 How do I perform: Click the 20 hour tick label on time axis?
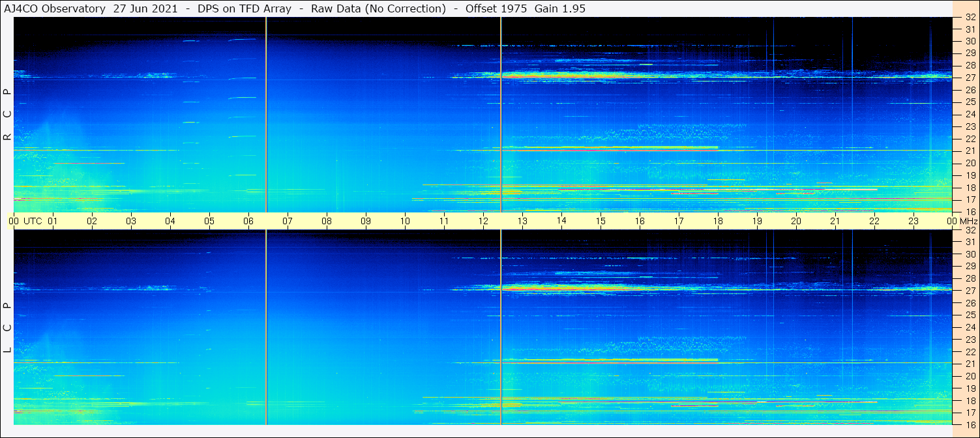796,221
